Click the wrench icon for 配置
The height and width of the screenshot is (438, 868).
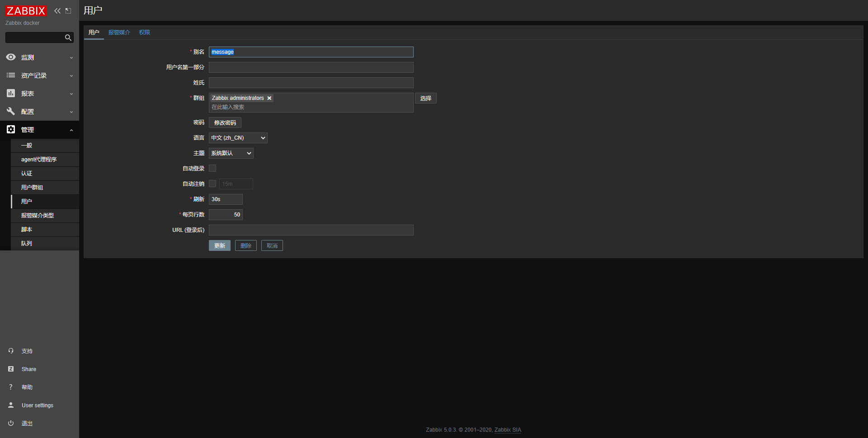11,111
